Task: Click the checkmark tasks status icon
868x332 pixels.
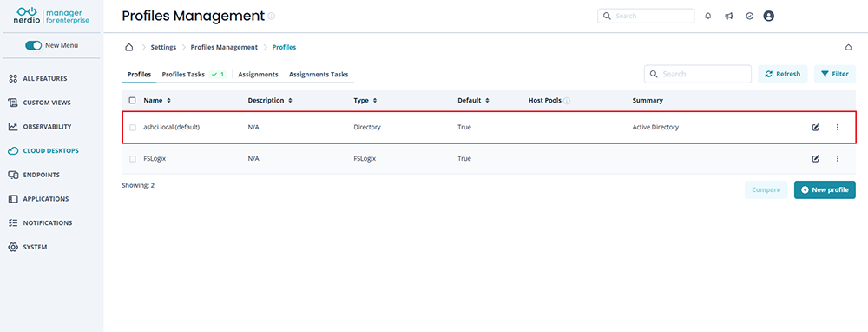Action: [749, 16]
